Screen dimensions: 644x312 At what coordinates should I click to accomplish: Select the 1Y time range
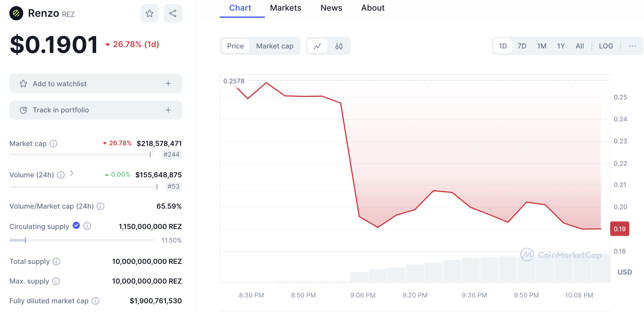click(x=561, y=46)
